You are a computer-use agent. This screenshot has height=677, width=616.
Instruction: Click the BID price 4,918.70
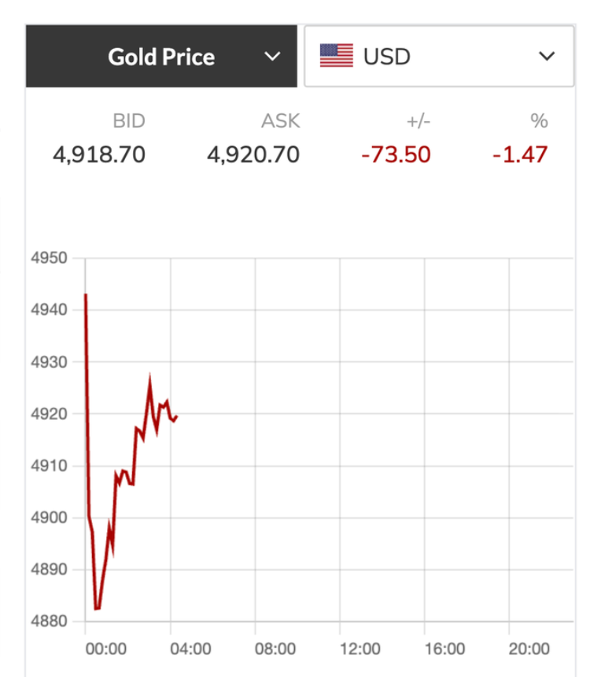99,154
